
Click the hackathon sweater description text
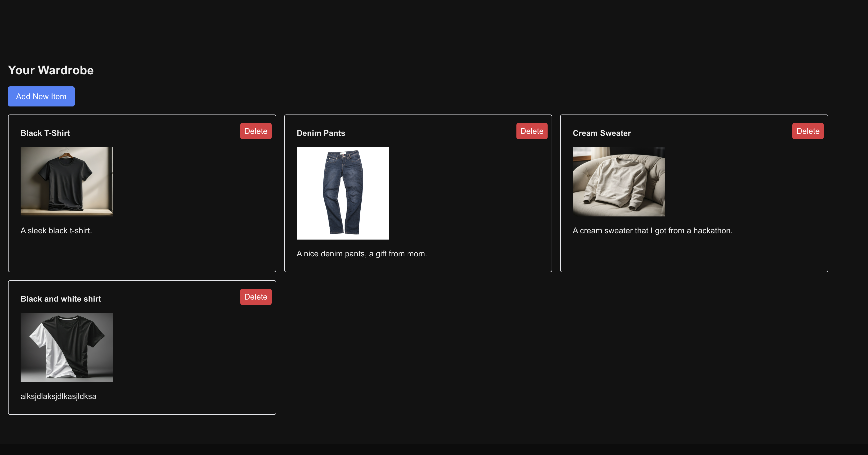pyautogui.click(x=652, y=231)
